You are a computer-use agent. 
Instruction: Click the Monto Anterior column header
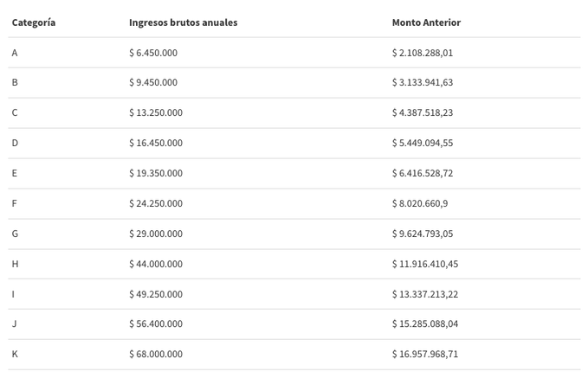pyautogui.click(x=426, y=22)
